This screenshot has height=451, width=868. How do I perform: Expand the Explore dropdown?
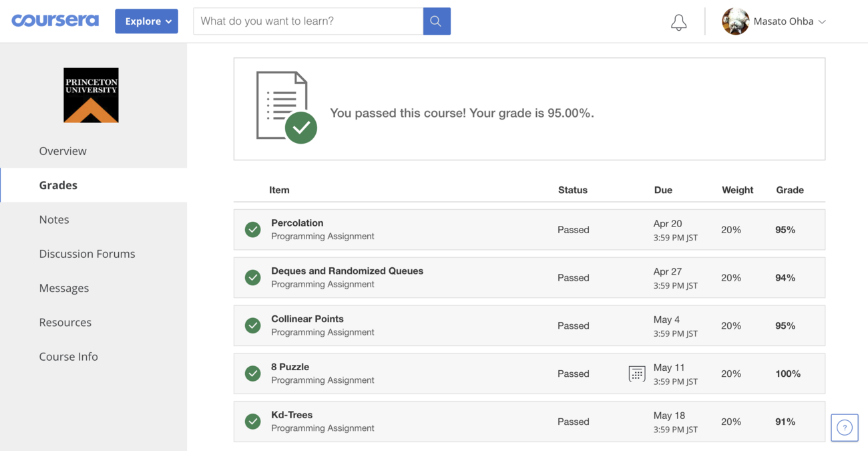[146, 21]
